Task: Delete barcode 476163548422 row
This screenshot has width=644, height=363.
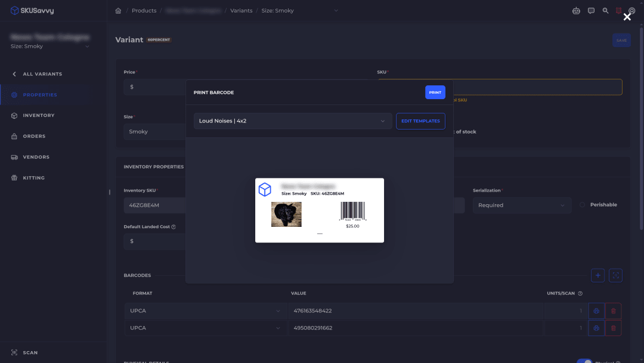Action: click(613, 311)
